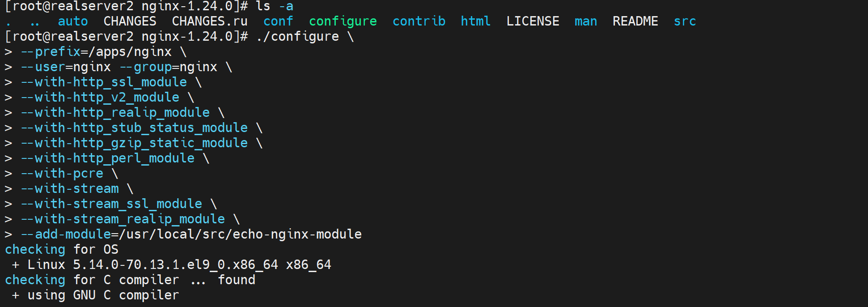Click the --with-http_perl_module option
Image resolution: width=868 pixels, height=307 pixels.
108,158
